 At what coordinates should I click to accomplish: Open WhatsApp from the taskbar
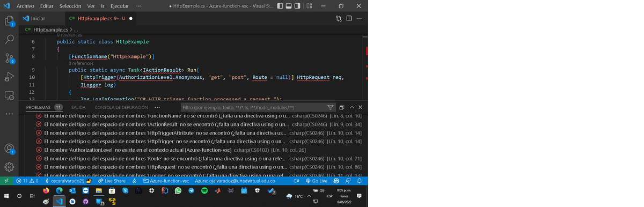(x=178, y=190)
